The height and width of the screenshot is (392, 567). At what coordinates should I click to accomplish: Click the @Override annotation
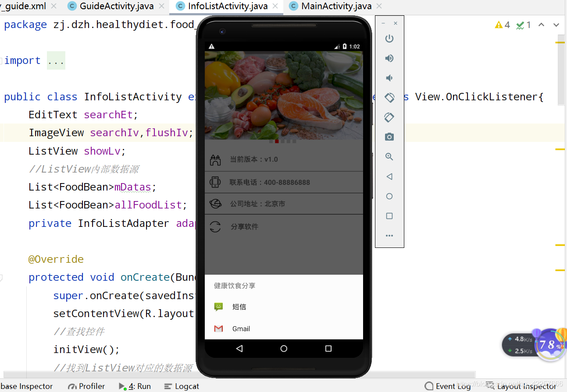(56, 259)
